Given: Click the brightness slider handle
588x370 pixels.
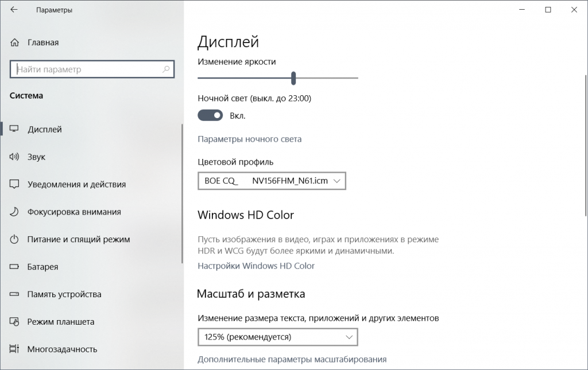Looking at the screenshot, I should coord(293,77).
